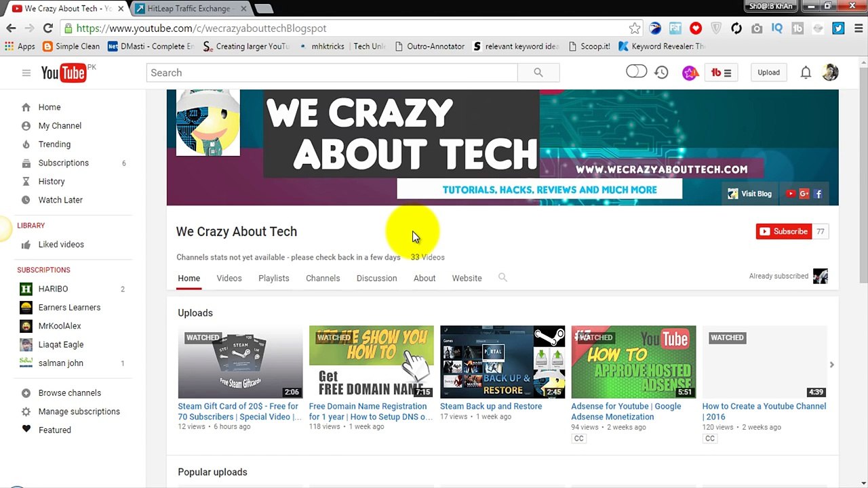Click the red Subscribe button
The height and width of the screenshot is (488, 868).
point(783,231)
